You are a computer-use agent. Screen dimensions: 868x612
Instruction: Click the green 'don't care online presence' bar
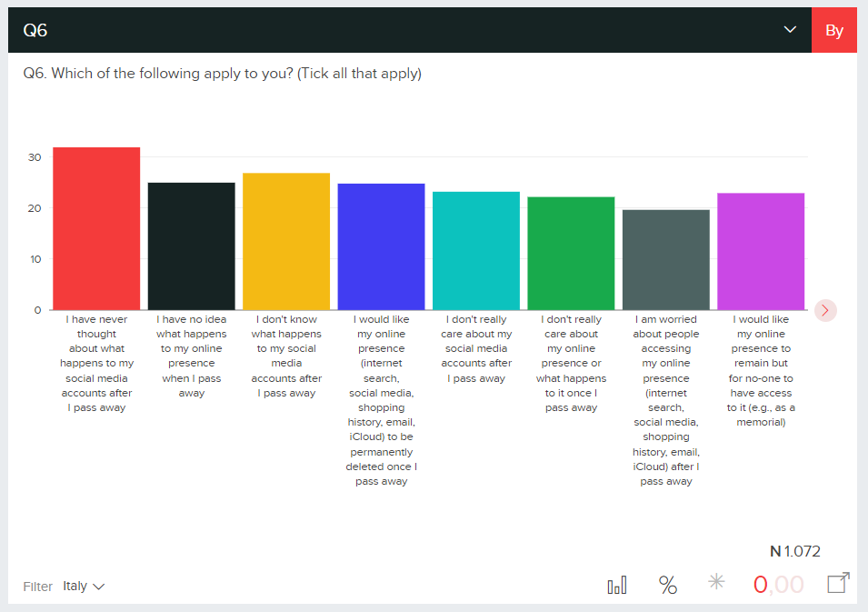coord(571,253)
